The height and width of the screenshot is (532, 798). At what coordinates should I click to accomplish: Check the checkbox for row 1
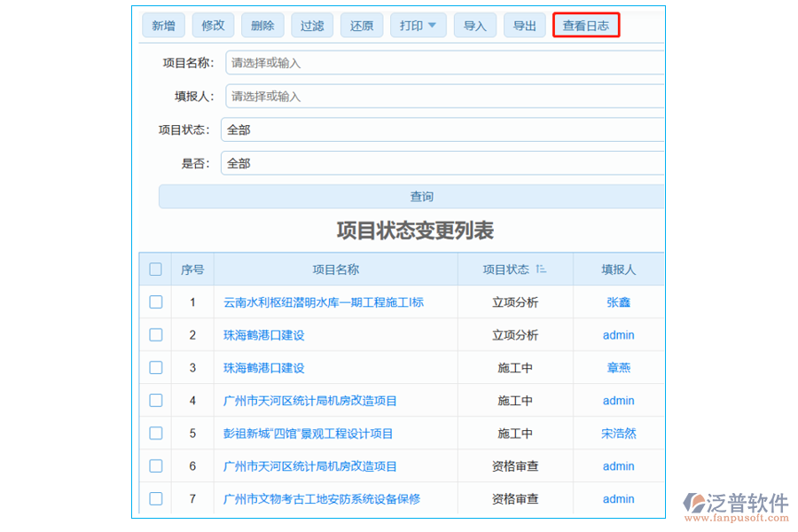pos(155,301)
